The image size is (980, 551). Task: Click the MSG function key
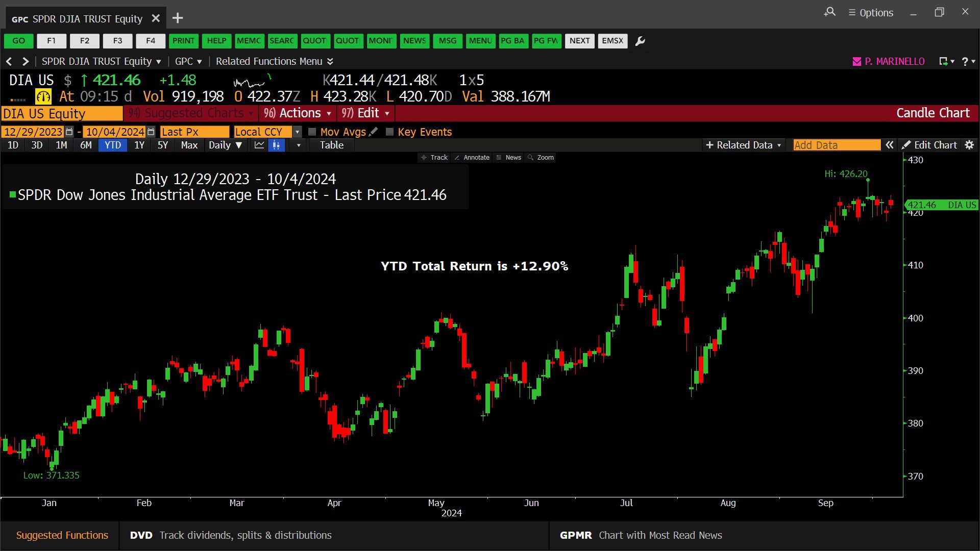448,41
